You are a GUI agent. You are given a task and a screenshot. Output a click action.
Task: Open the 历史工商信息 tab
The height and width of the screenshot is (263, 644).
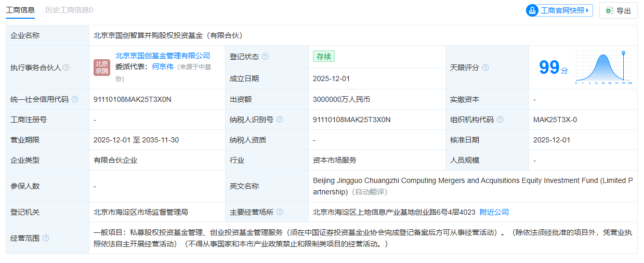pos(69,10)
